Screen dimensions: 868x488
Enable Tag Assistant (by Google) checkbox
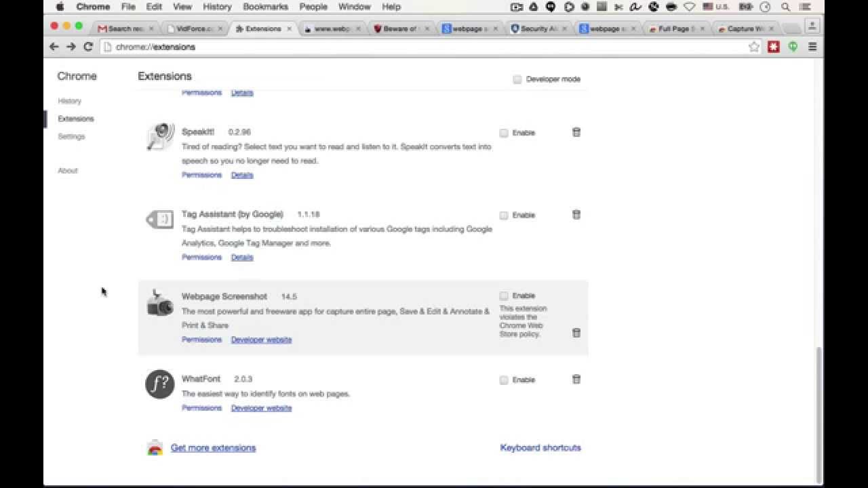pyautogui.click(x=504, y=216)
